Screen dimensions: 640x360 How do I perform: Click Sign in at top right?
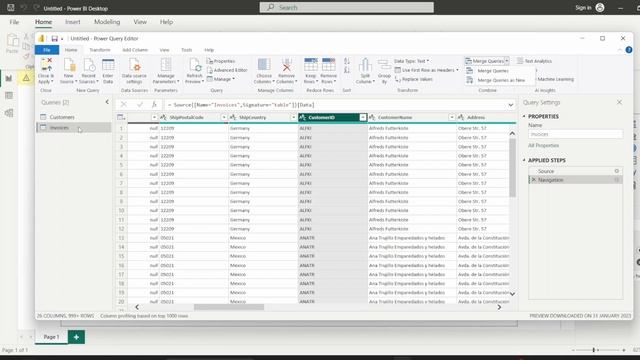coord(583,7)
